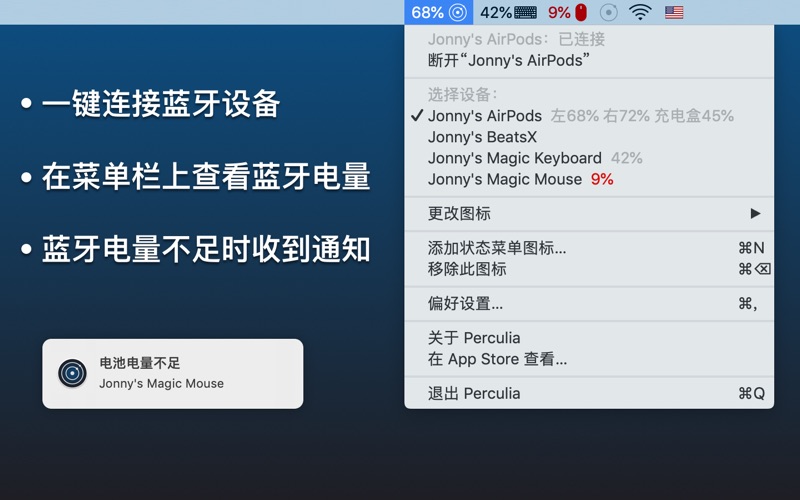Open the Wi-Fi menu bar icon
Screen dimensions: 800x500
(x=640, y=12)
